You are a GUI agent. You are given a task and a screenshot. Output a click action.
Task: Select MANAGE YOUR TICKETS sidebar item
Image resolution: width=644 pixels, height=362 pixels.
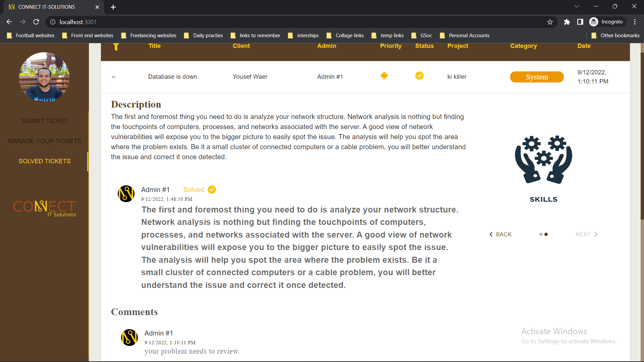tap(44, 141)
